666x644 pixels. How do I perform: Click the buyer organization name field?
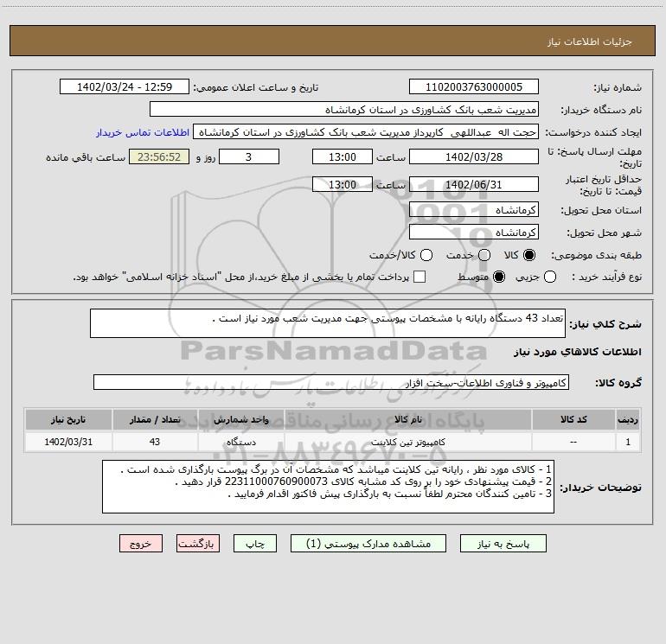344,110
